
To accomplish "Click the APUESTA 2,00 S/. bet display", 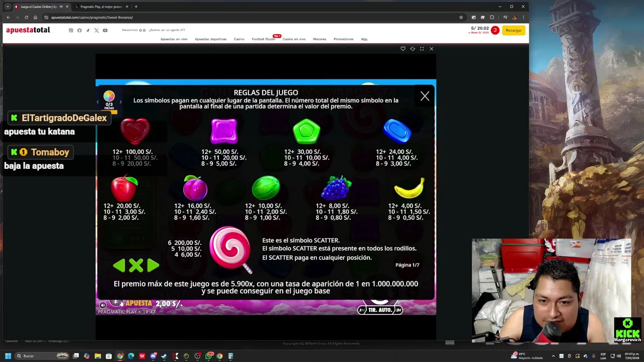I will click(153, 304).
